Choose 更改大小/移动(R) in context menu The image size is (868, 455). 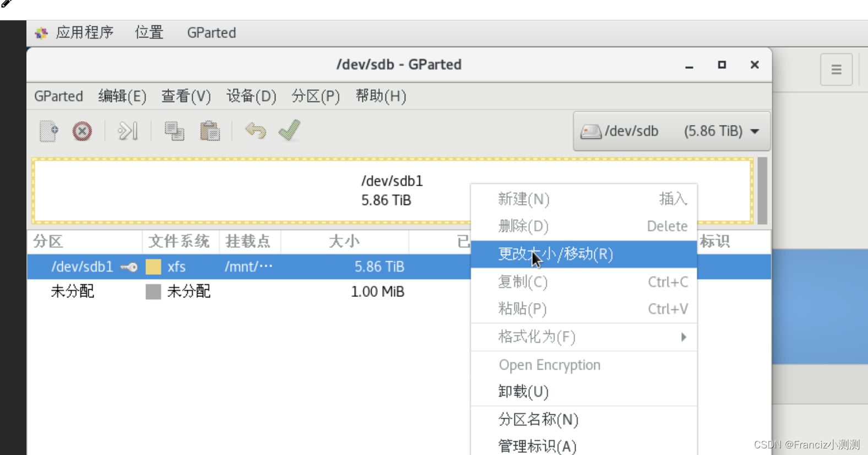point(584,254)
